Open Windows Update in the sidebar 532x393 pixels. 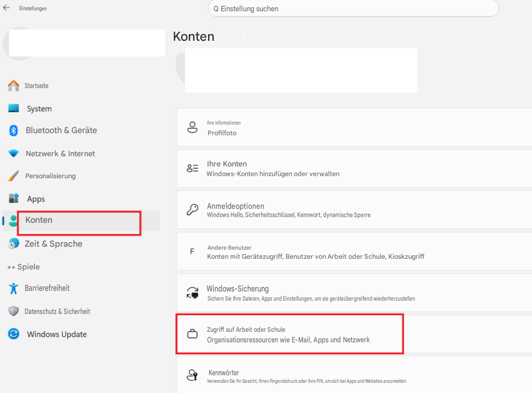point(81,334)
